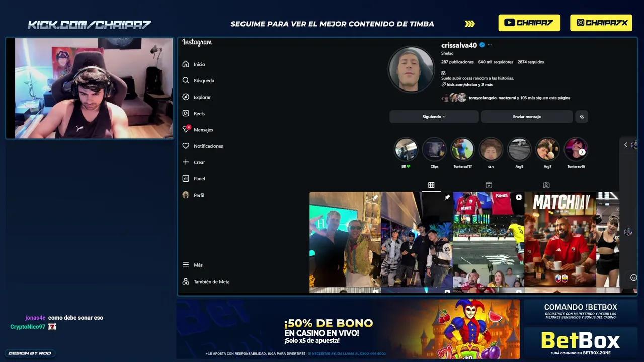
Task: Switch to the tagged photos tab
Action: click(546, 185)
